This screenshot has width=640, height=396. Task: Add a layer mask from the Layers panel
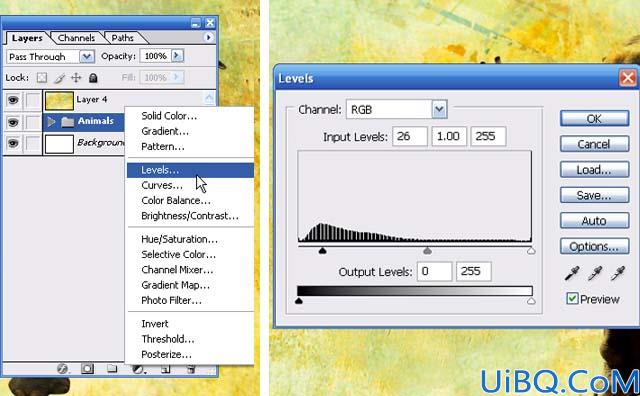(87, 369)
